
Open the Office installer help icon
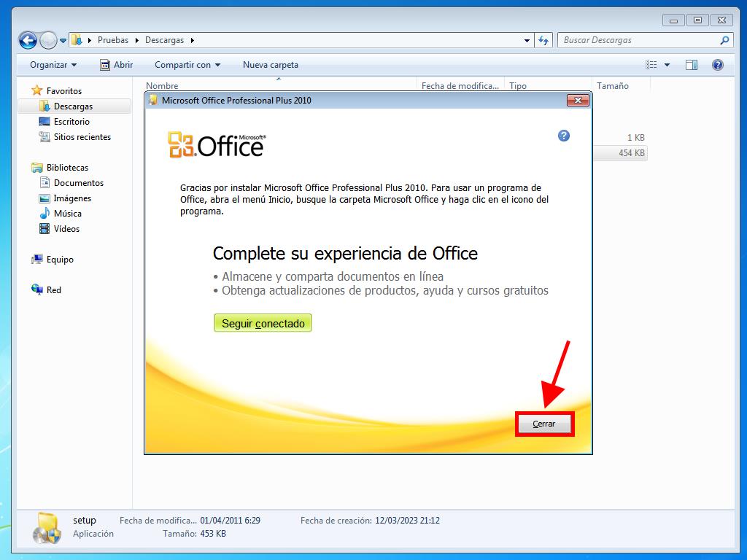pyautogui.click(x=563, y=136)
